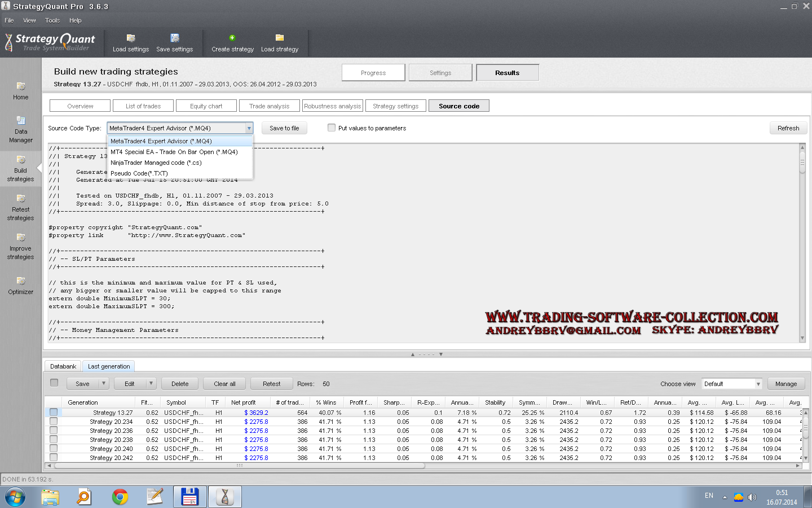The image size is (812, 508).
Task: Click the Load settings toolbar icon
Action: click(131, 38)
